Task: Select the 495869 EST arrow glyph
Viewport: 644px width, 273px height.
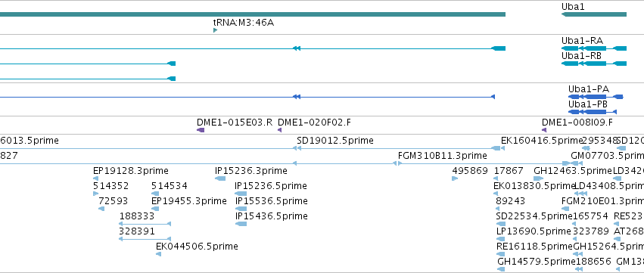Action: (x=455, y=178)
